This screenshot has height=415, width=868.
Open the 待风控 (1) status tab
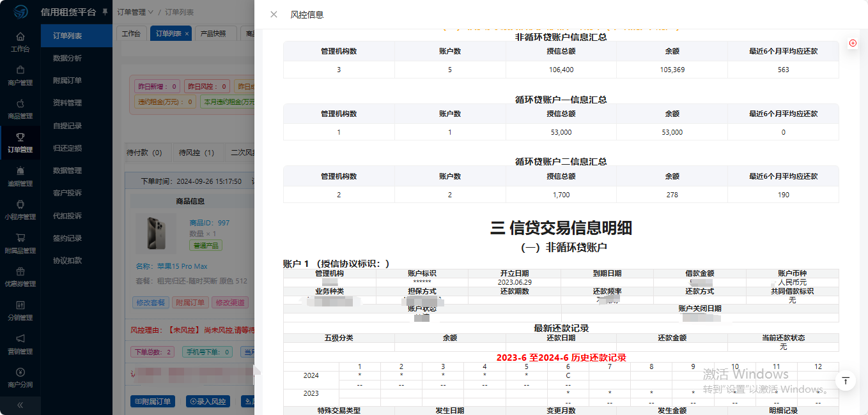click(x=196, y=153)
